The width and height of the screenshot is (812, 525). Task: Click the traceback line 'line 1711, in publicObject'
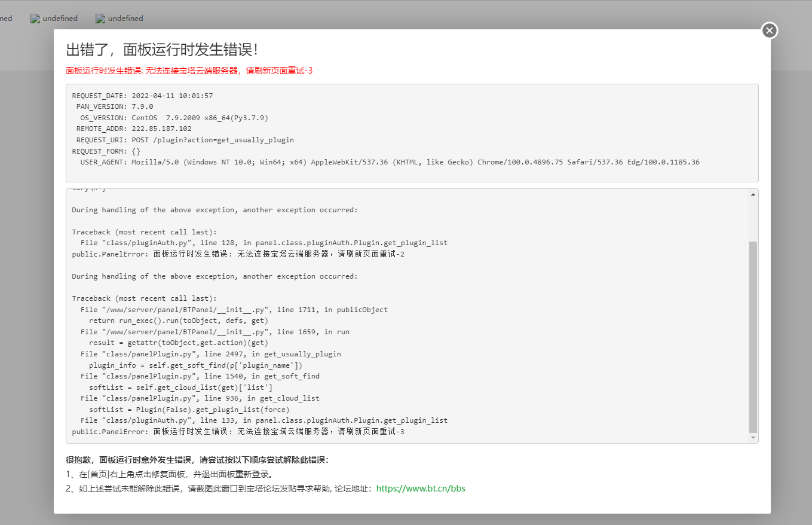[234, 310]
